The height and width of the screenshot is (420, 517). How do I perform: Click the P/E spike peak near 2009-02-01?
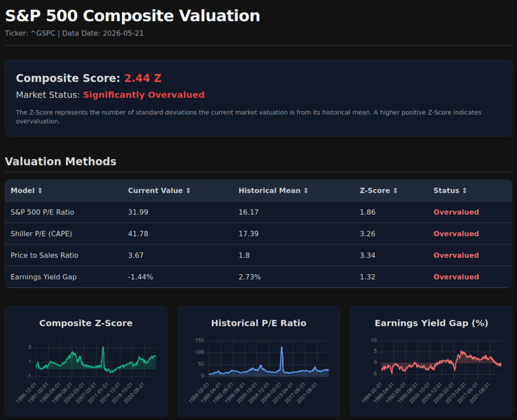click(x=282, y=347)
